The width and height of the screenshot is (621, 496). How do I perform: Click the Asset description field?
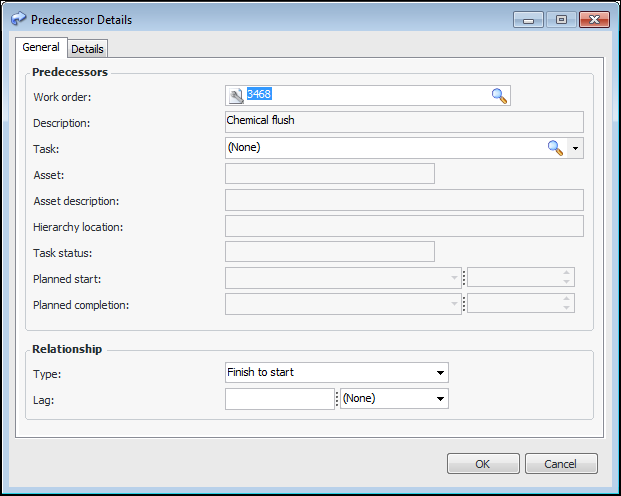click(404, 200)
